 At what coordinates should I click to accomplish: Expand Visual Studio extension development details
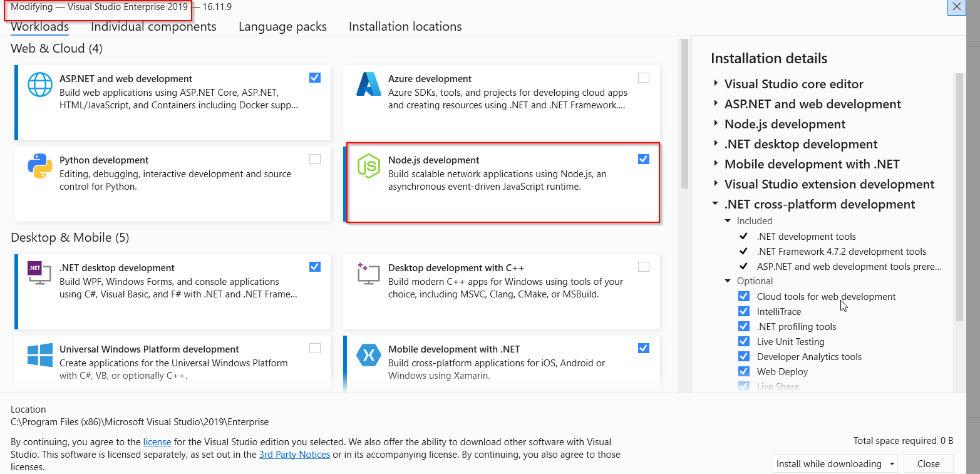click(716, 184)
